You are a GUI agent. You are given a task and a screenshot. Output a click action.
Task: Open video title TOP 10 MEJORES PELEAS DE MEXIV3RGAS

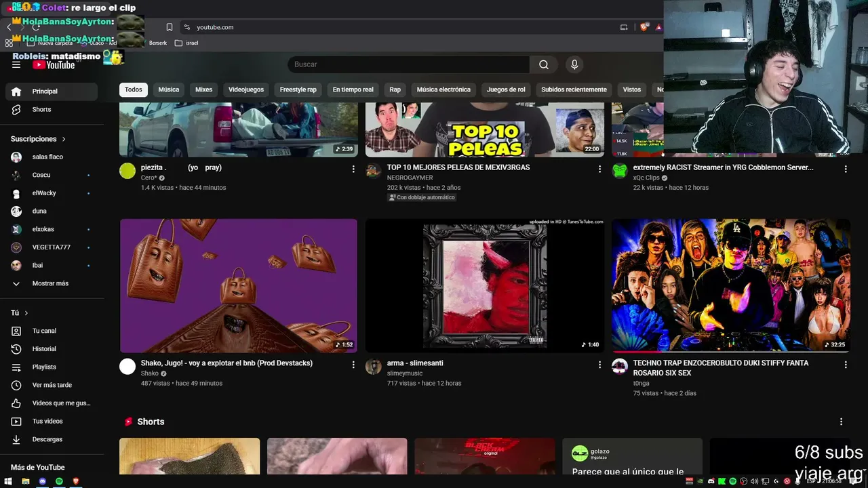(458, 167)
